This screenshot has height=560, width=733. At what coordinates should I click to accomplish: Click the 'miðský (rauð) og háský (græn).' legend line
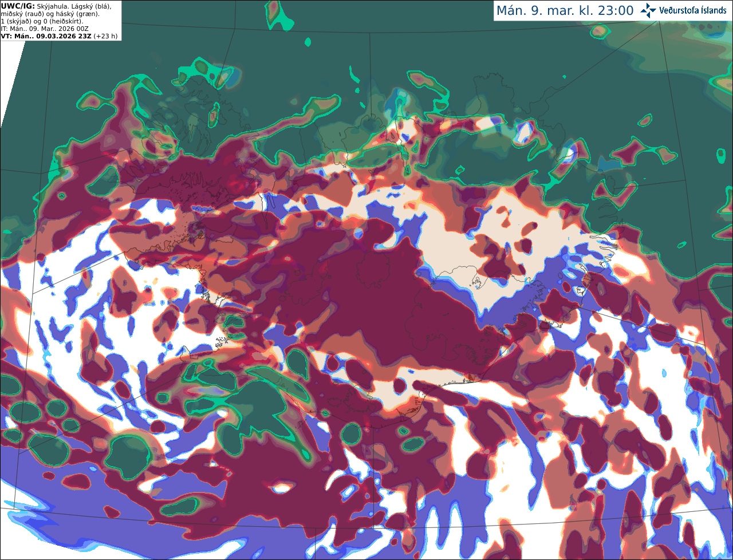point(49,14)
